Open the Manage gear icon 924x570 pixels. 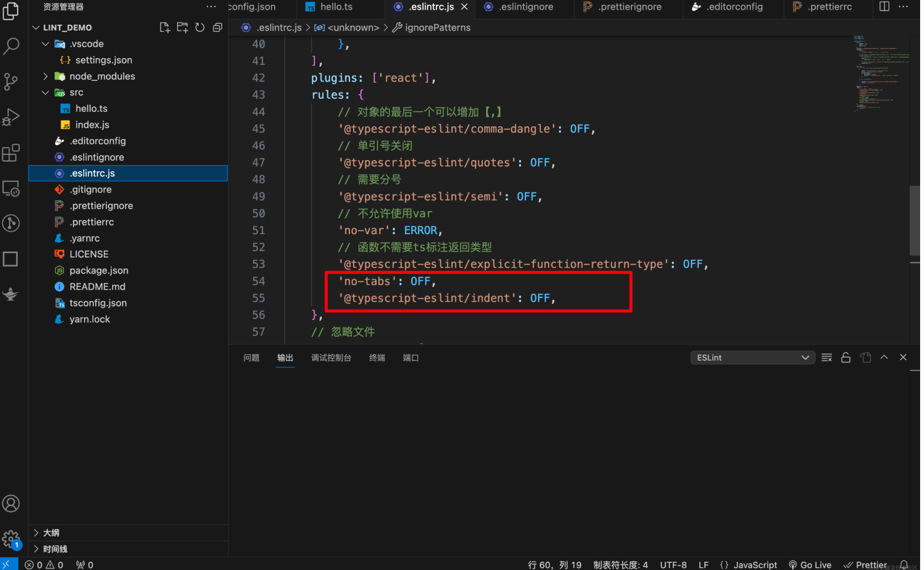pos(11,539)
